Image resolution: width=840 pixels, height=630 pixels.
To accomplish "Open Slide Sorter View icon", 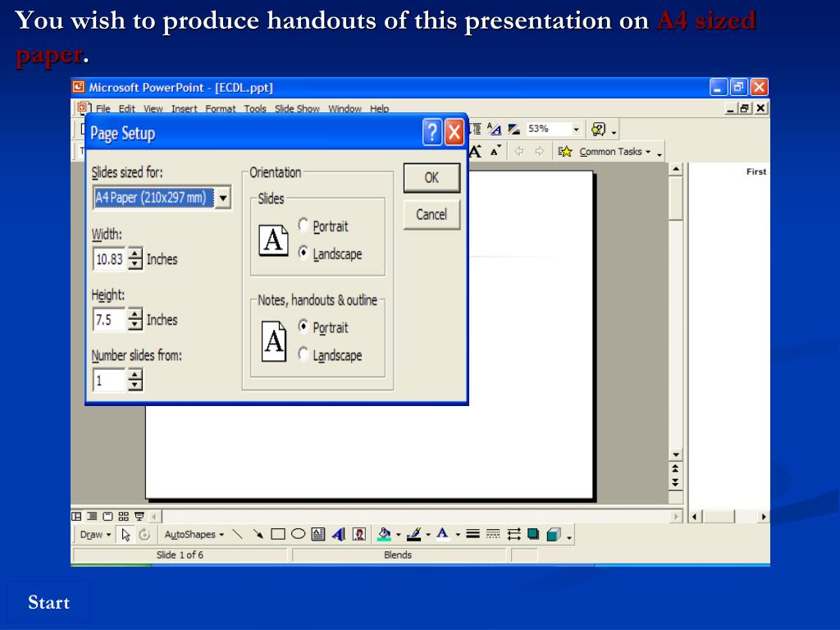I will pyautogui.click(x=124, y=517).
